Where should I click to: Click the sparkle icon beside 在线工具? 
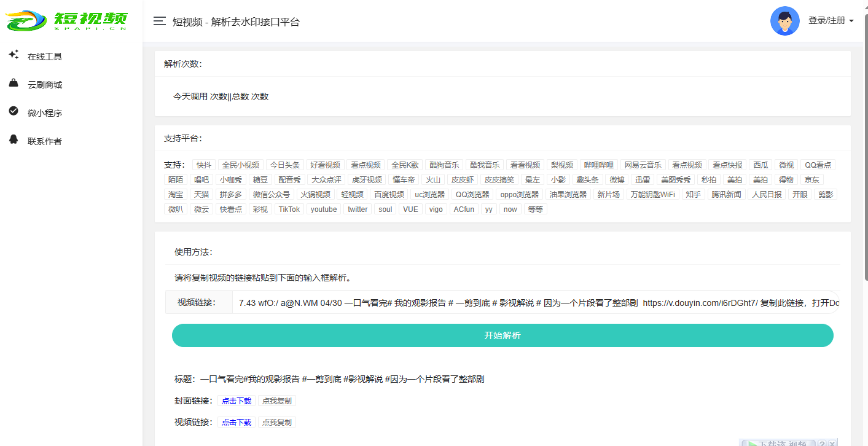pyautogui.click(x=14, y=55)
